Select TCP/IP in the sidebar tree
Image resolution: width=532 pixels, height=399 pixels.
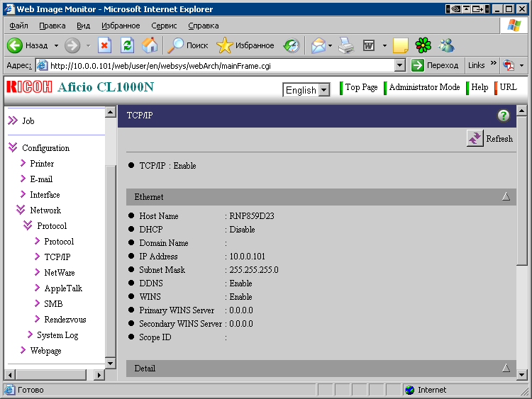[x=57, y=257]
